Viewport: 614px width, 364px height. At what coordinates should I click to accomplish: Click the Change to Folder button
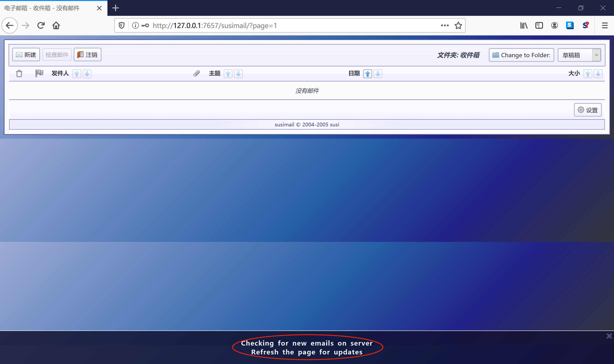click(x=521, y=55)
